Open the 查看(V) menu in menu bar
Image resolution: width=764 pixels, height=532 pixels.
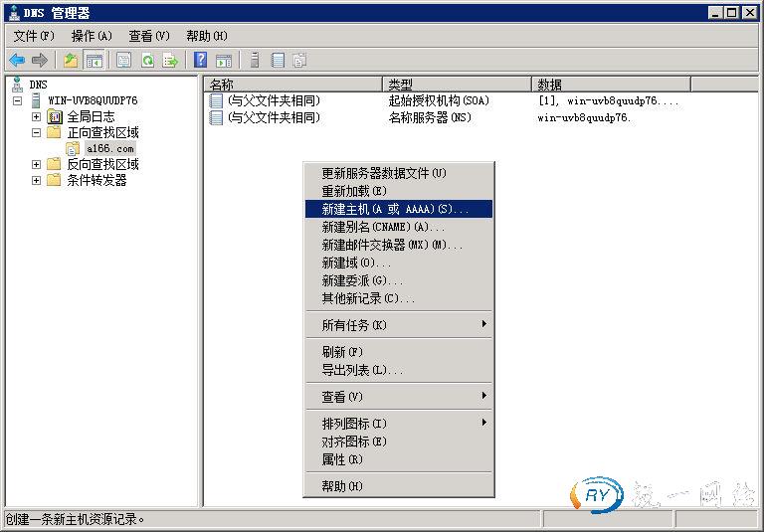pos(149,36)
